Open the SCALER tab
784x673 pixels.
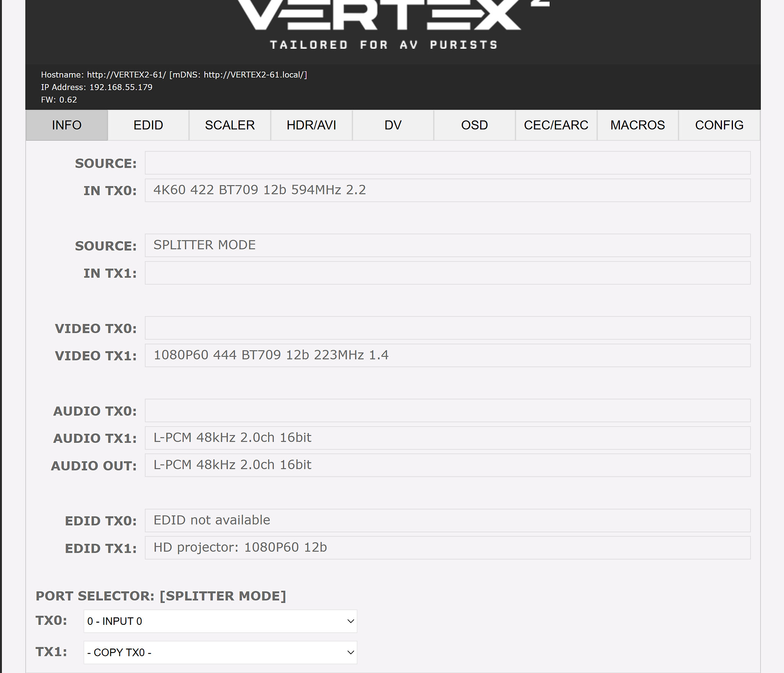229,125
